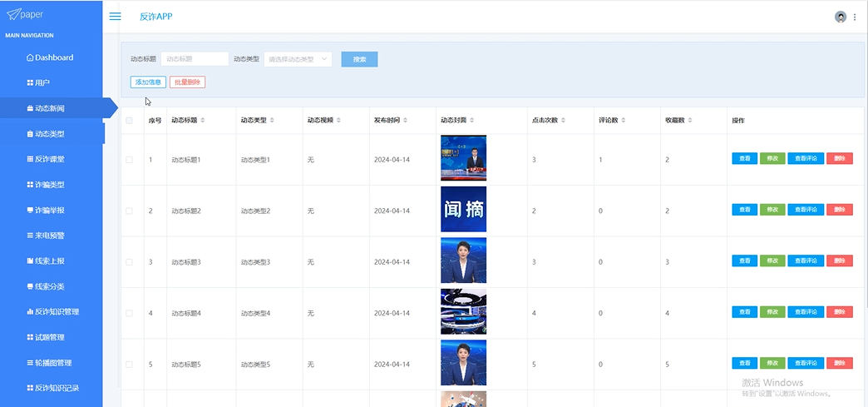This screenshot has height=407, width=868.
Task: Click the 批量删除 button
Action: (188, 82)
